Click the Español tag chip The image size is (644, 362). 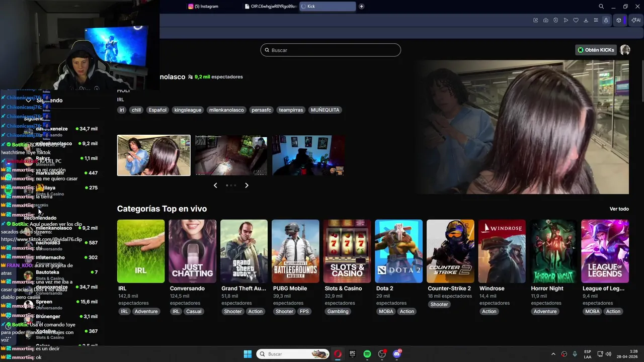157,110
